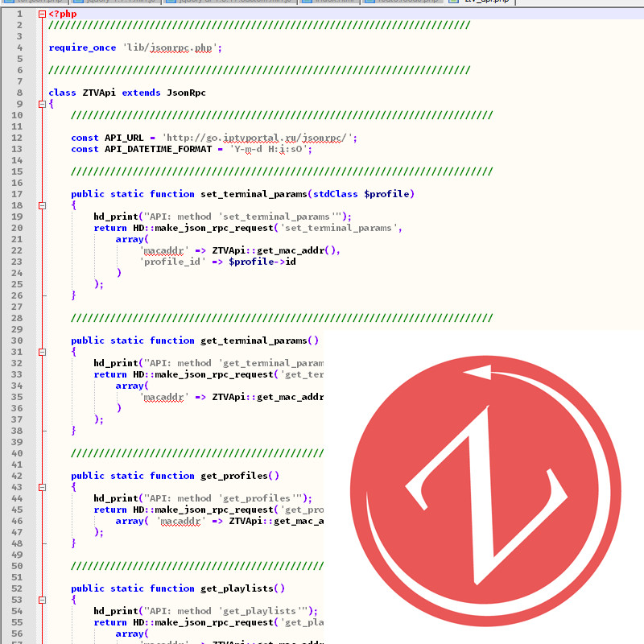Click the closing brace on line 38
This screenshot has width=644, height=644.
[x=73, y=431]
